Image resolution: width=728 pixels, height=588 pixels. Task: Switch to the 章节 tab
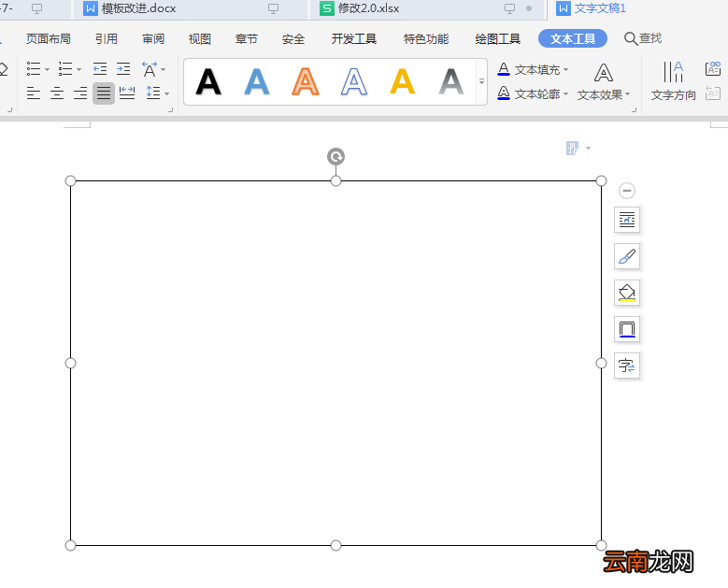click(247, 38)
